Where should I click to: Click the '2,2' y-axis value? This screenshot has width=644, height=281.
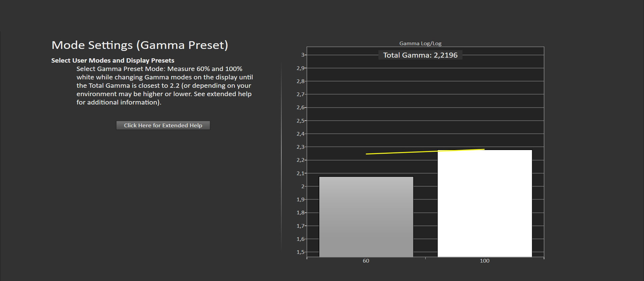pyautogui.click(x=300, y=160)
